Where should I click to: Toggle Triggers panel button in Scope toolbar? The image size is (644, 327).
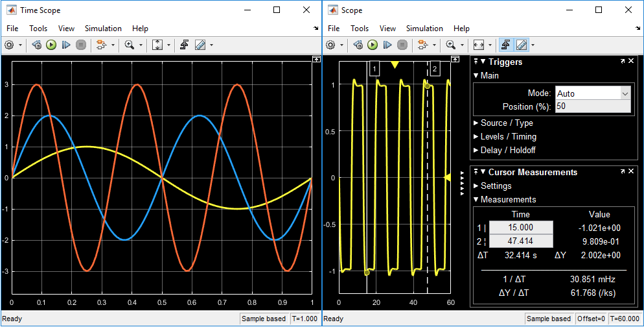[506, 45]
